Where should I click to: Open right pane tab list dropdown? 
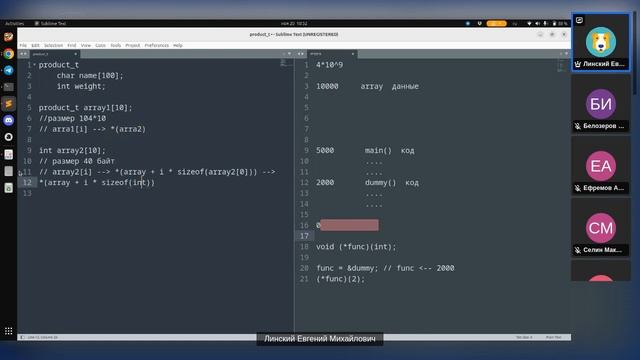pos(566,54)
